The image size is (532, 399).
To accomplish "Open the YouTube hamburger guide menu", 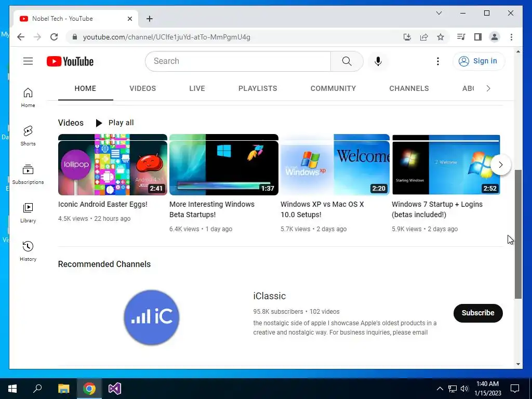I will pyautogui.click(x=28, y=61).
